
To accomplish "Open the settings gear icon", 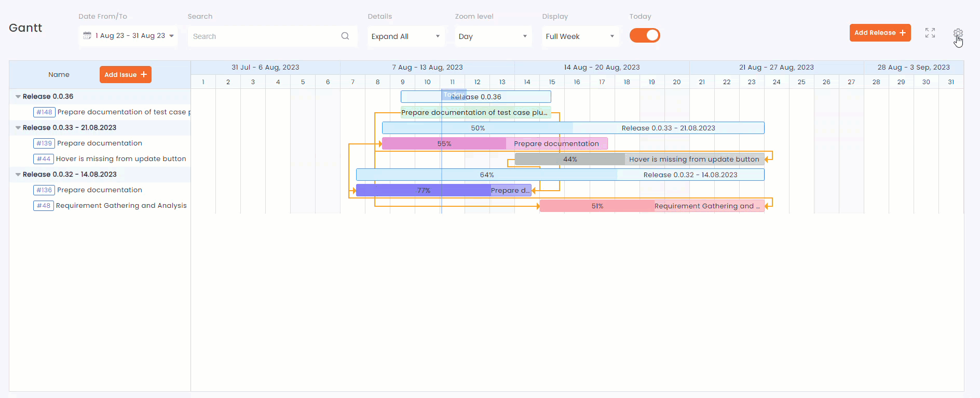I will tap(958, 33).
